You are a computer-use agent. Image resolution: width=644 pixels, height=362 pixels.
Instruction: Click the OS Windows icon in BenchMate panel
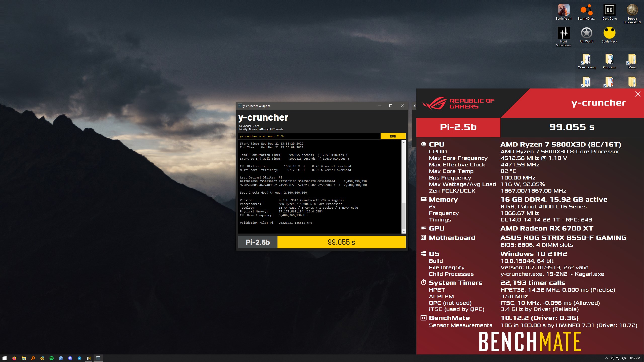[423, 253]
